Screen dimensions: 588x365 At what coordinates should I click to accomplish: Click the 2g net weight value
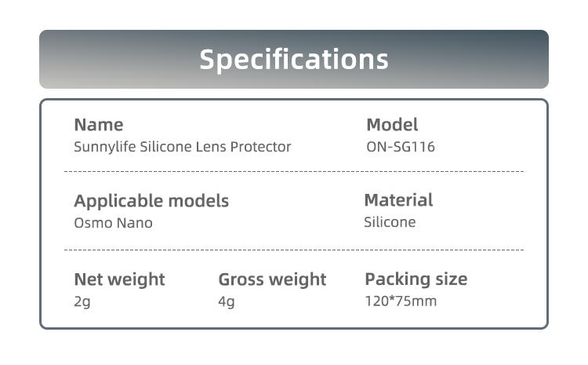[82, 301]
